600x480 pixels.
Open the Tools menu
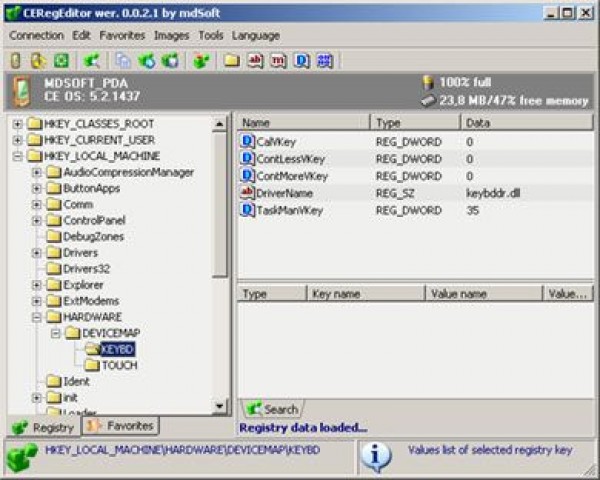click(210, 35)
